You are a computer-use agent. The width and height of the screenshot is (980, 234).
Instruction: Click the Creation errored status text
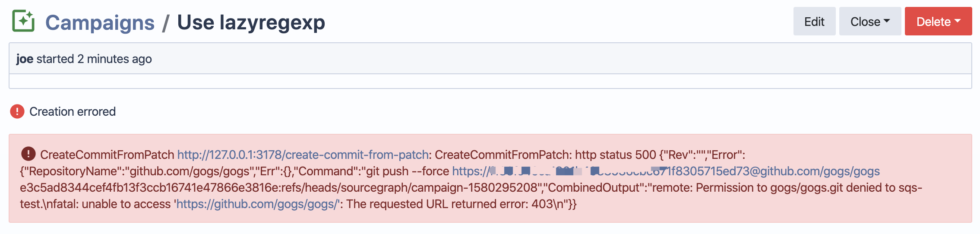pos(73,111)
